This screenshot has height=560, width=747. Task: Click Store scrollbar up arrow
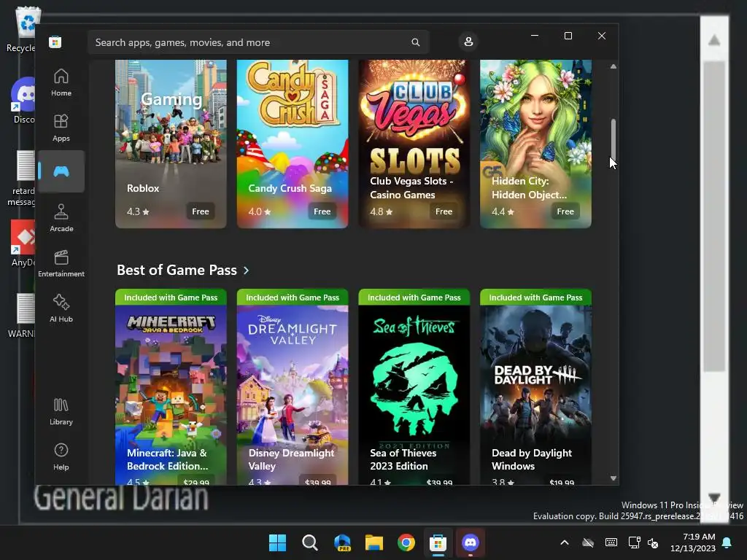tap(613, 66)
